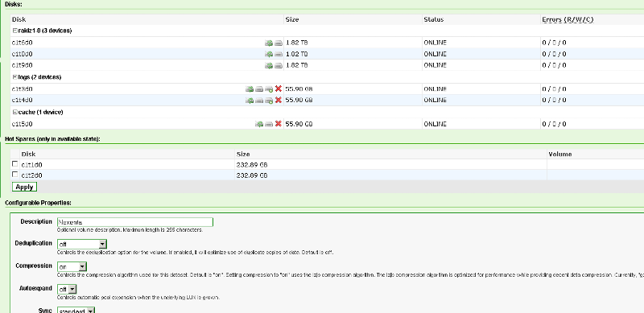644x313 pixels.
Task: Click the replace disk icon for c1t6d0
Action: point(269,43)
